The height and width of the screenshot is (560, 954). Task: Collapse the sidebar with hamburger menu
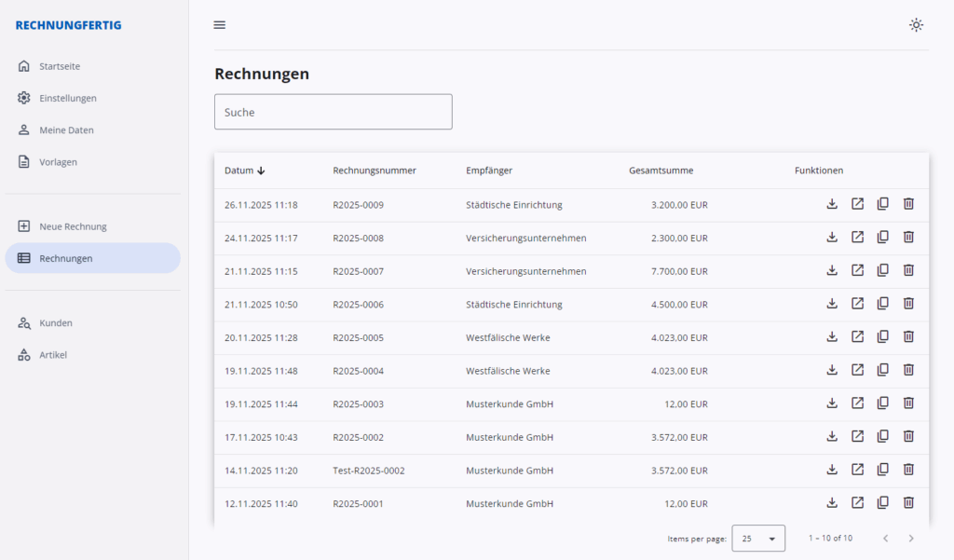coord(220,25)
